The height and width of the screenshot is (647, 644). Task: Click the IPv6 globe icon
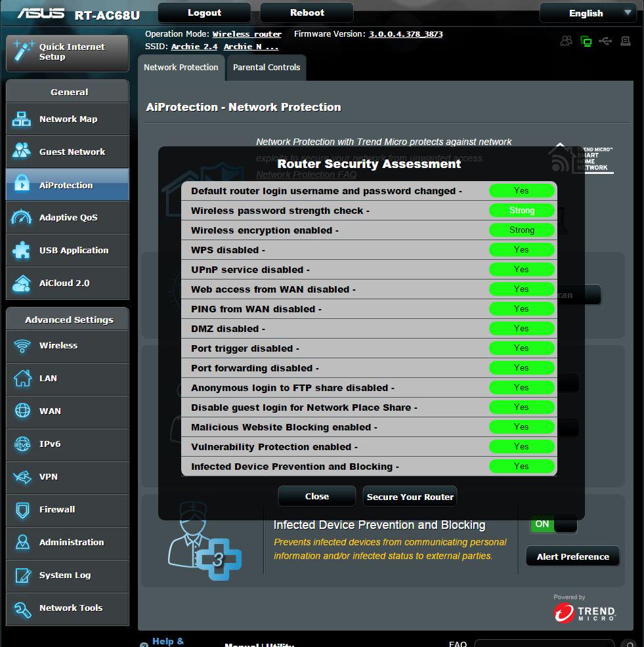click(22, 444)
